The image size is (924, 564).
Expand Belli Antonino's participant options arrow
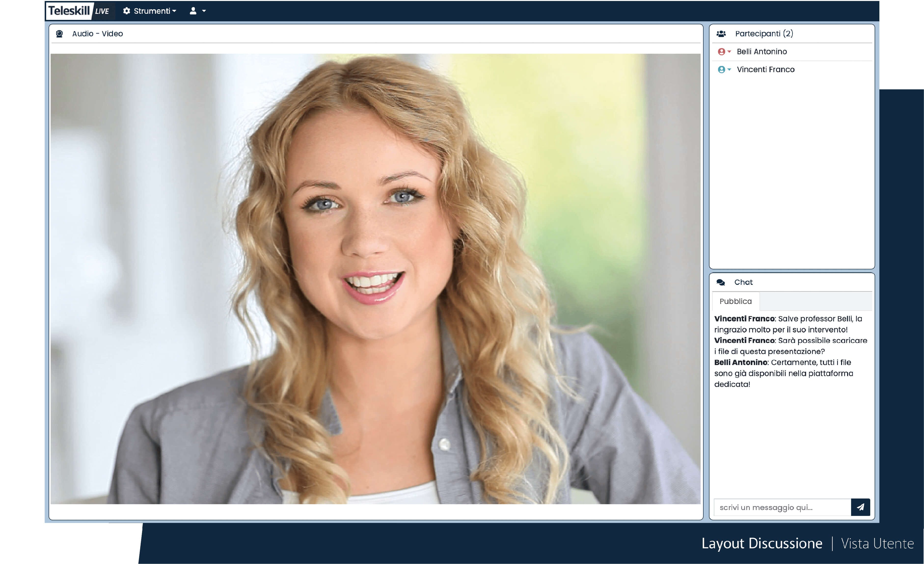pos(729,51)
